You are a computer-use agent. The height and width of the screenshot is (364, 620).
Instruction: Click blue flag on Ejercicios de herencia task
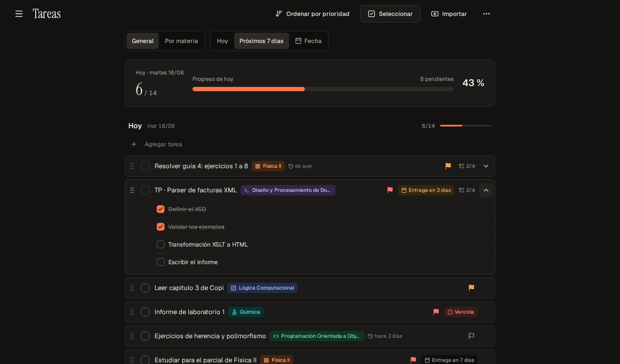[471, 336]
